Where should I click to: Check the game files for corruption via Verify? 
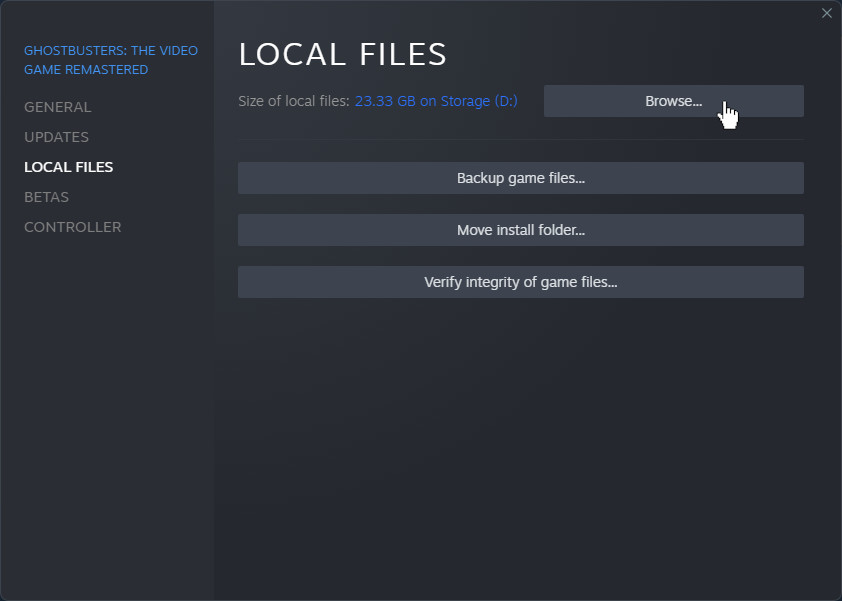click(520, 282)
